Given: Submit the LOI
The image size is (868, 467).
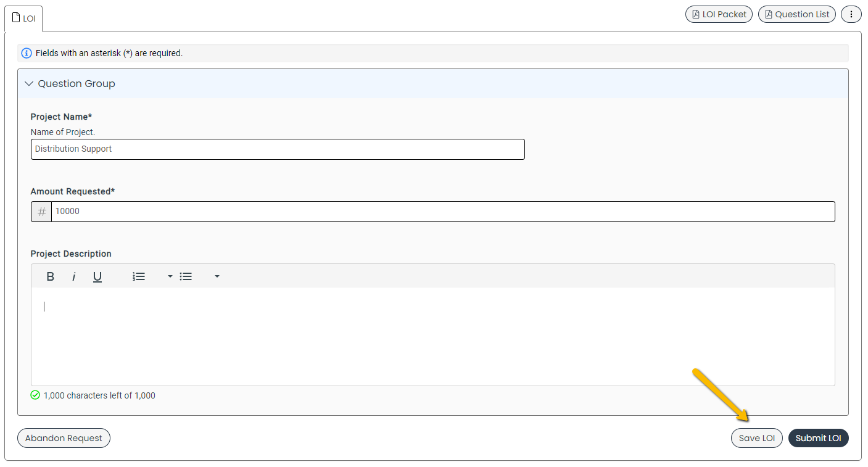Looking at the screenshot, I should point(819,438).
